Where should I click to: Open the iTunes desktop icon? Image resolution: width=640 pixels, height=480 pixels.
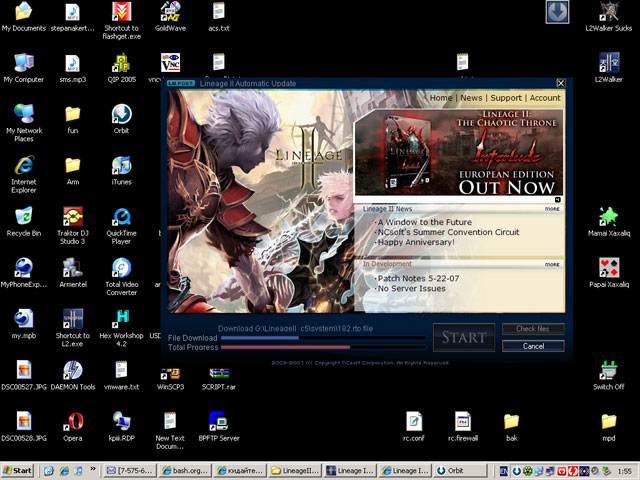(121, 164)
